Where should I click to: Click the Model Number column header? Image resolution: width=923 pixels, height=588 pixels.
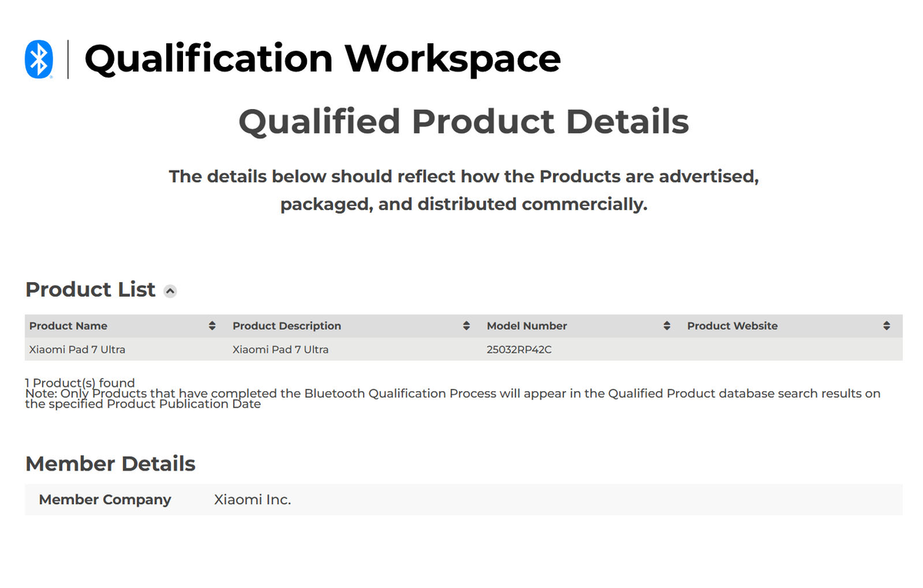(527, 326)
